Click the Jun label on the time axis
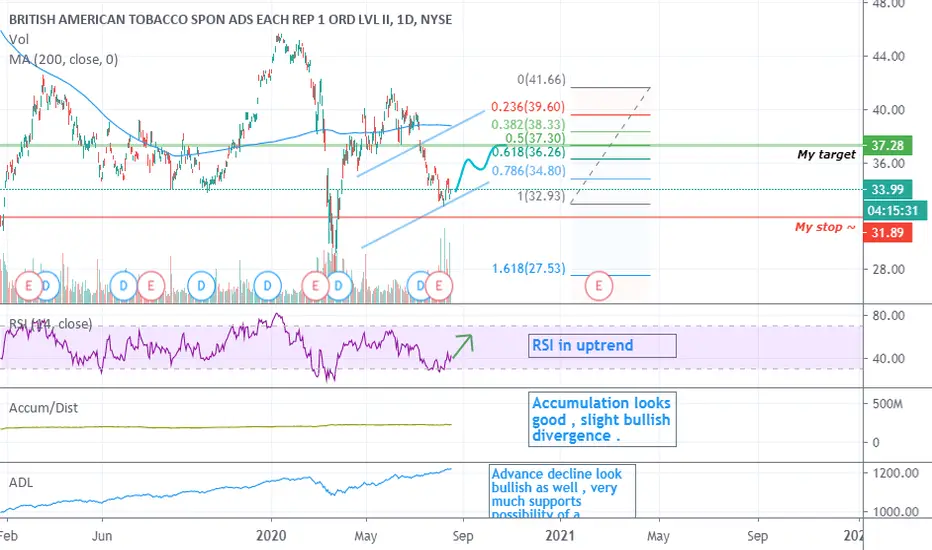Viewport: 932px width, 550px height. (x=102, y=536)
